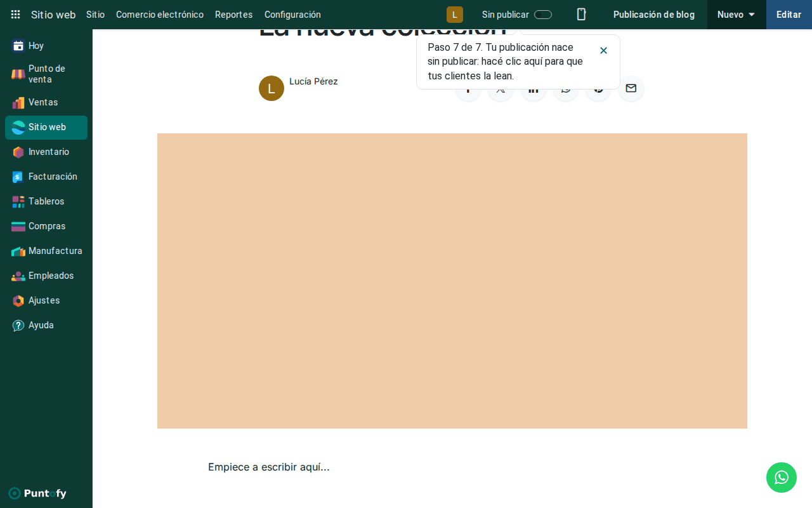Open the Facturación module
812x508 pixels.
click(46, 177)
